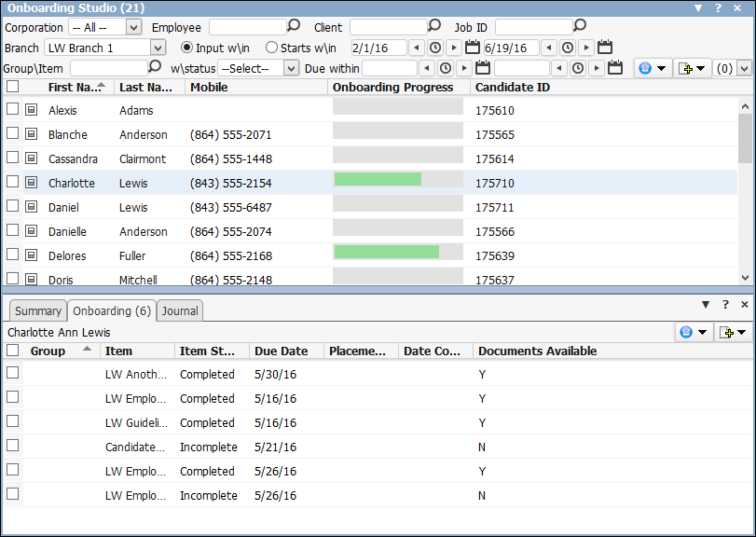Click the Job ID input field

tap(534, 27)
